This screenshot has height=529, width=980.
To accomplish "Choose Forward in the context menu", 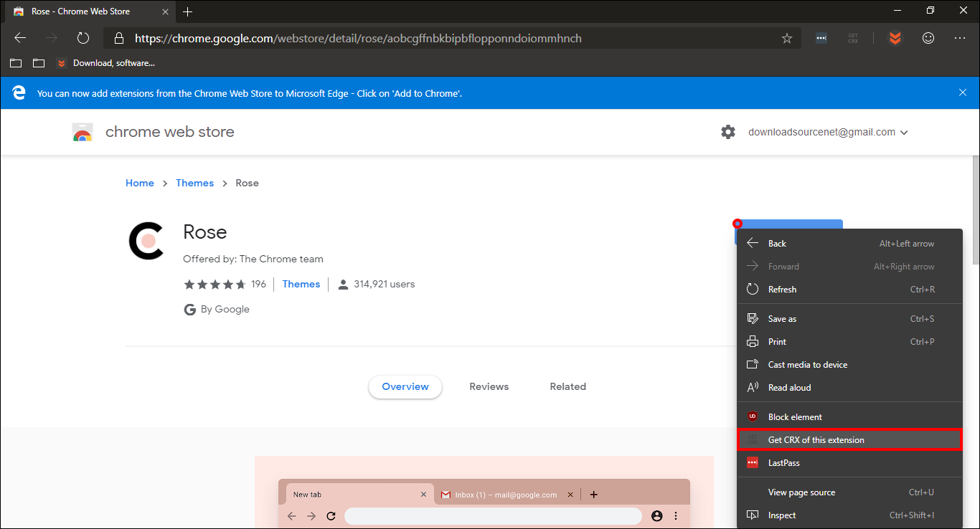I will (x=849, y=267).
